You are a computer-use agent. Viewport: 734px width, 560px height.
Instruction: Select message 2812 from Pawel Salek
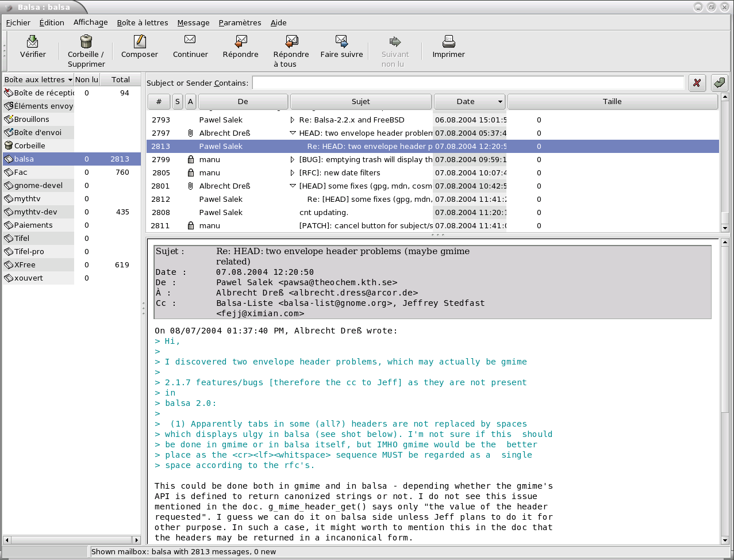tap(433, 199)
